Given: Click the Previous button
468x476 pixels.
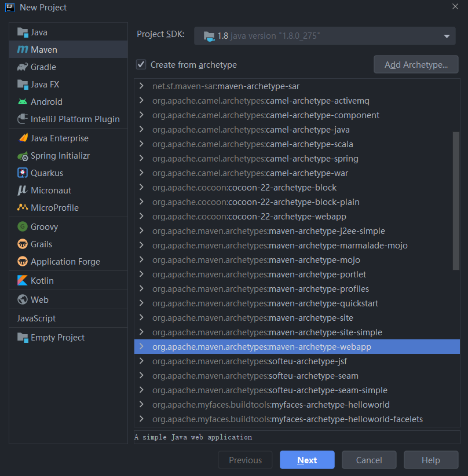Looking at the screenshot, I should coord(245,460).
